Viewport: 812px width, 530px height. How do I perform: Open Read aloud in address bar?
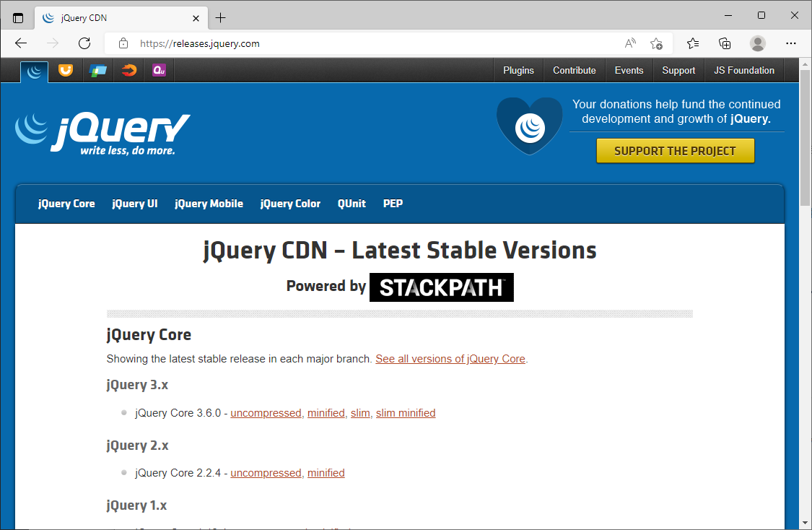(629, 43)
